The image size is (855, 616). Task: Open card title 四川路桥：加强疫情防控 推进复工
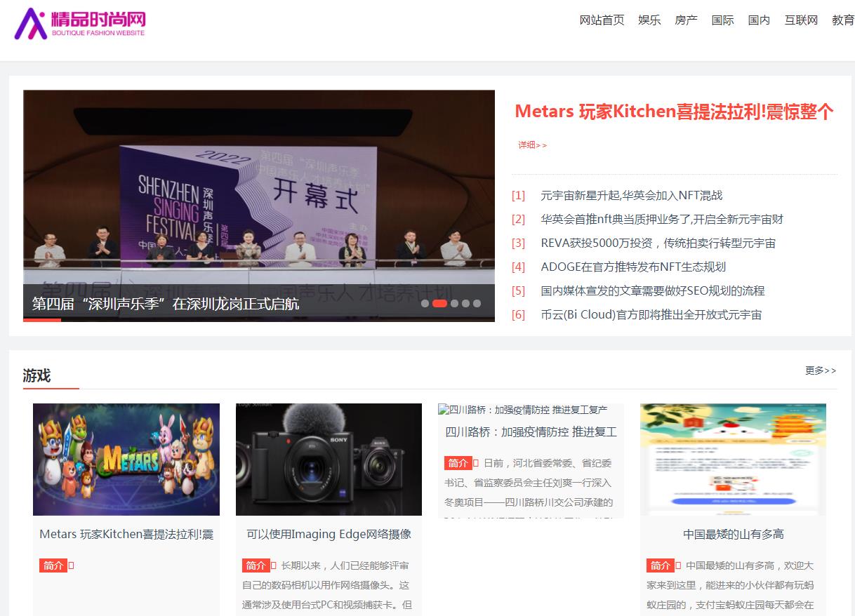[531, 432]
